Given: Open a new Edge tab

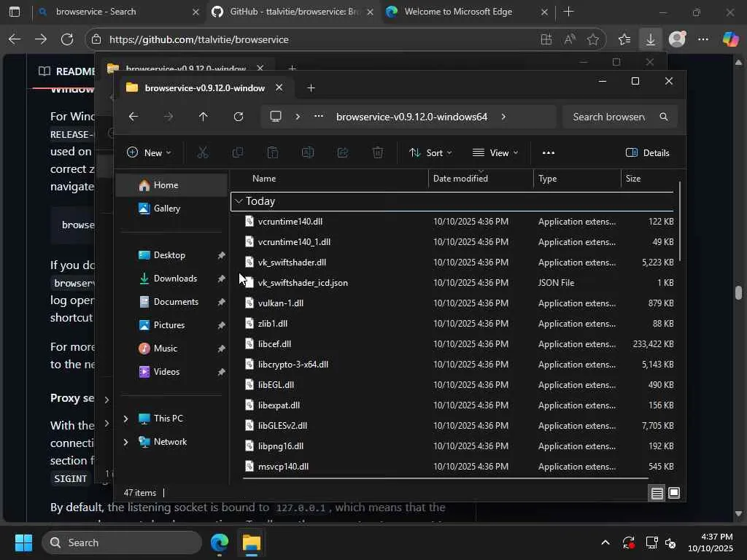Looking at the screenshot, I should pyautogui.click(x=568, y=12).
